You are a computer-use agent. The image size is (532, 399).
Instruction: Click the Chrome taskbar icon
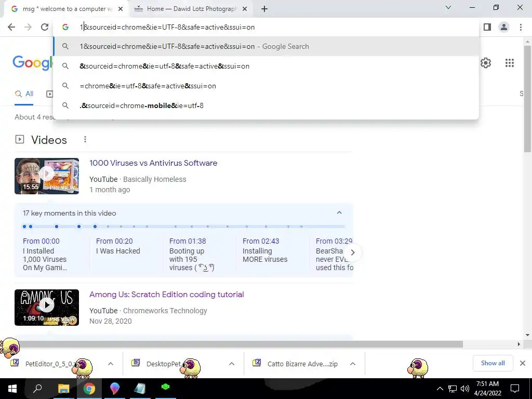pos(89,389)
